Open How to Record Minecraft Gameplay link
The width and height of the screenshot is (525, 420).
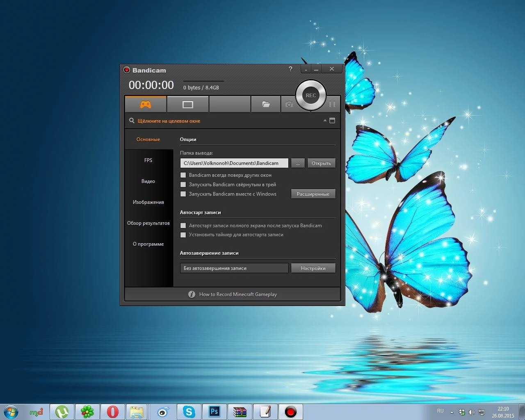coord(238,294)
